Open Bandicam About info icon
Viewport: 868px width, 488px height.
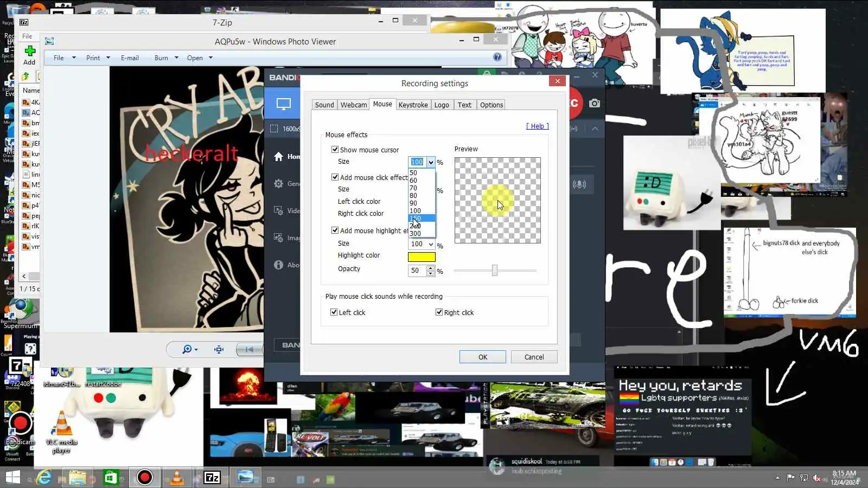coord(278,265)
